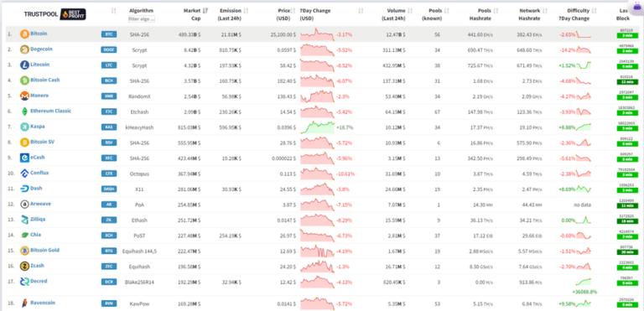The image size is (644, 311).
Task: Select the KAS ticker badge
Action: click(109, 127)
